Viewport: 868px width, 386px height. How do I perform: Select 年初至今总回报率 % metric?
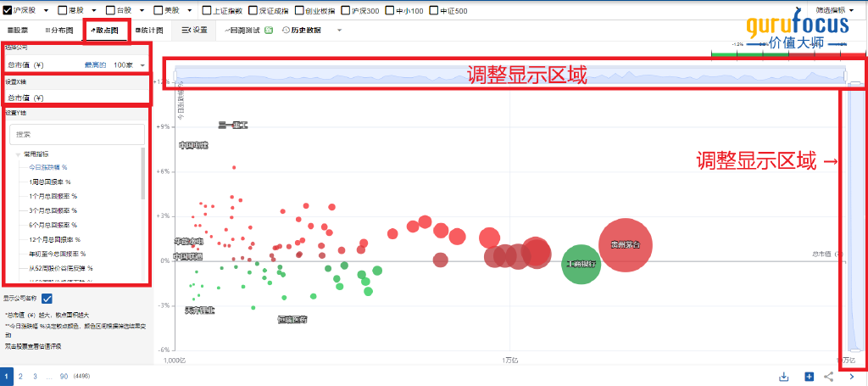57,255
